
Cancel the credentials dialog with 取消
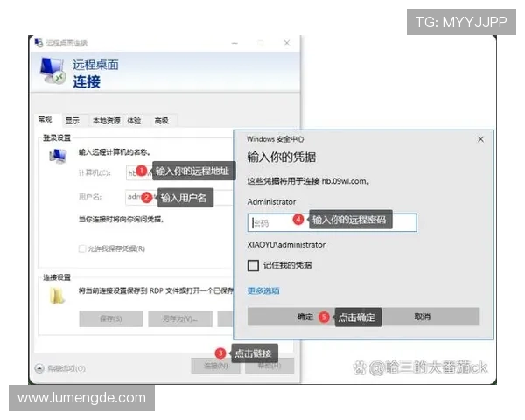(x=423, y=317)
